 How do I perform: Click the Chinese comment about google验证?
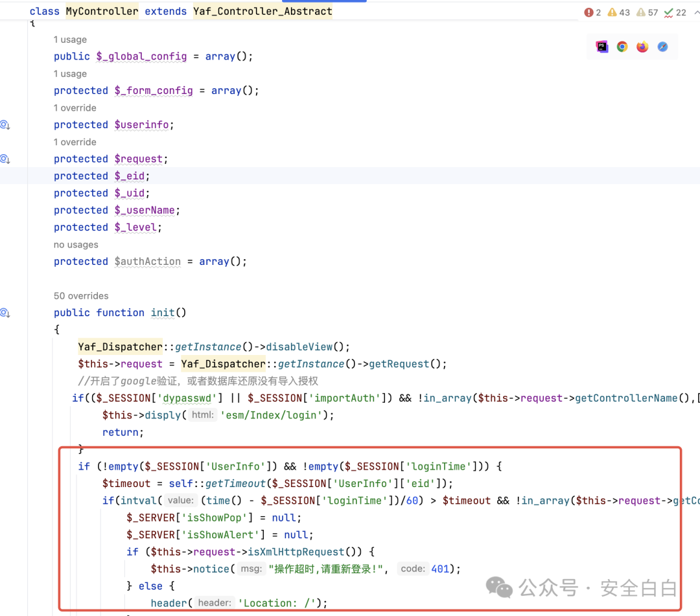pos(198,381)
